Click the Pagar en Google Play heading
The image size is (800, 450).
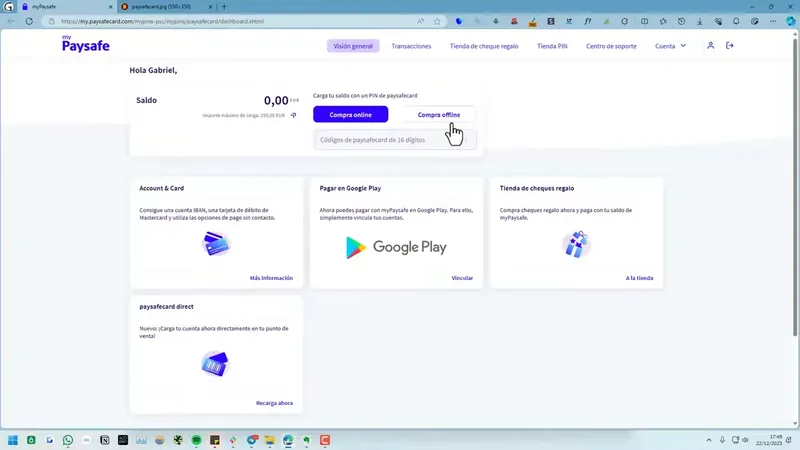350,188
